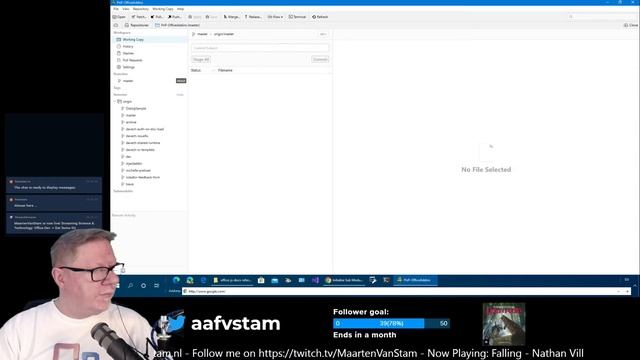
Task: Click the Stage All button
Action: coord(201,60)
